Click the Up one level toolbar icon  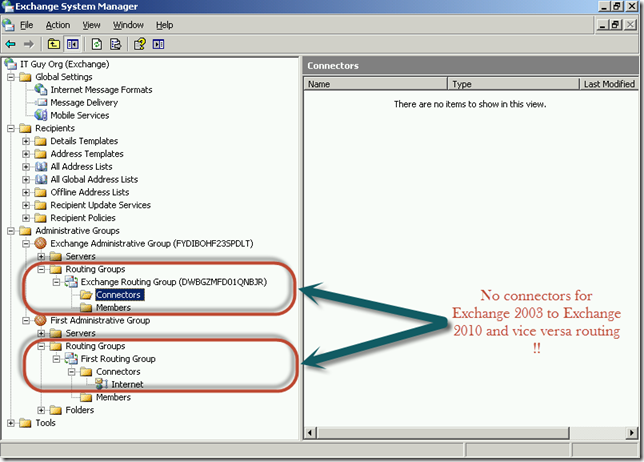(54, 44)
